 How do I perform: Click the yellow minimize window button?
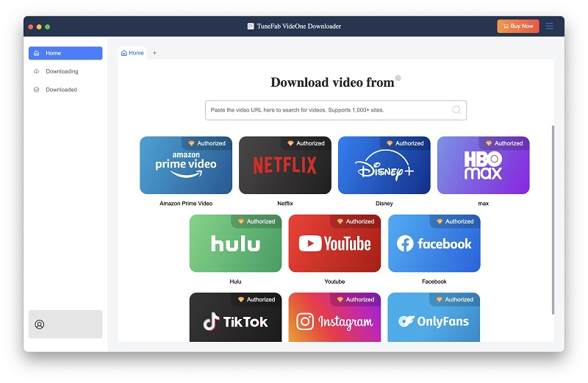[x=39, y=26]
